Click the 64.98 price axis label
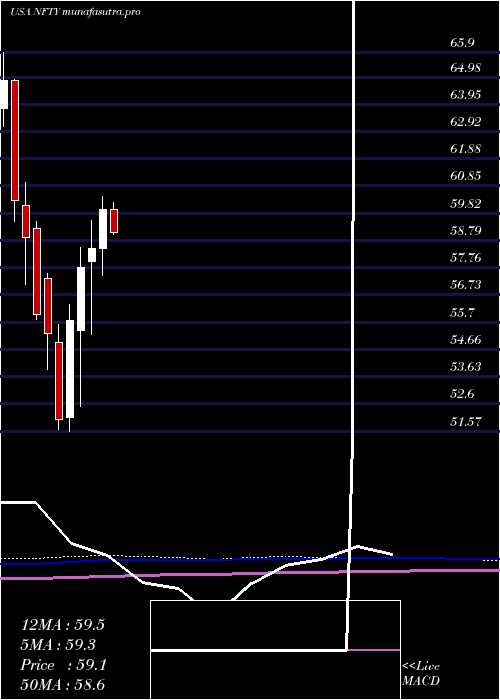Image resolution: width=500 pixels, height=700 pixels. (465, 68)
